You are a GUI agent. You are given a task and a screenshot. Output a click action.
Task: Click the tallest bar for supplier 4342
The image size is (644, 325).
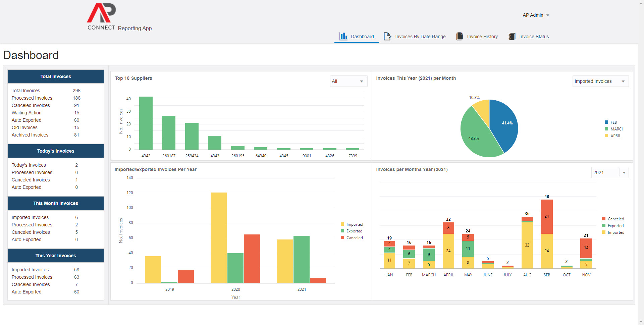tap(146, 123)
